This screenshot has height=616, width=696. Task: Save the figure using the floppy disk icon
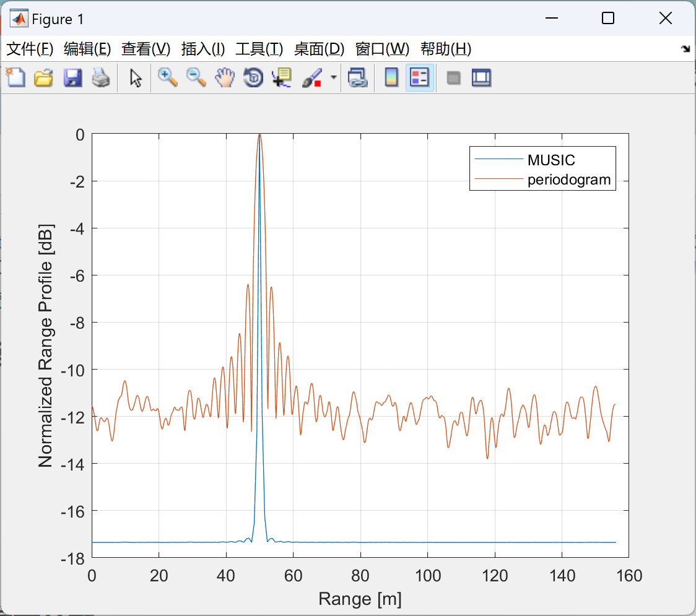click(72, 77)
